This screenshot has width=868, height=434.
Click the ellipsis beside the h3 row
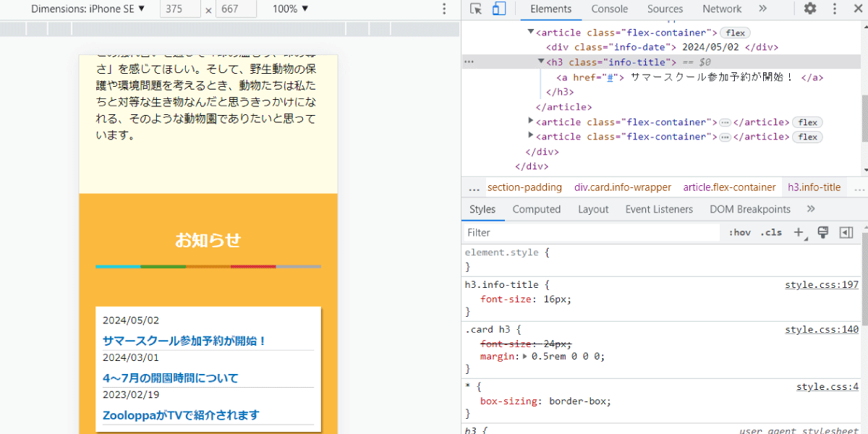click(x=469, y=62)
